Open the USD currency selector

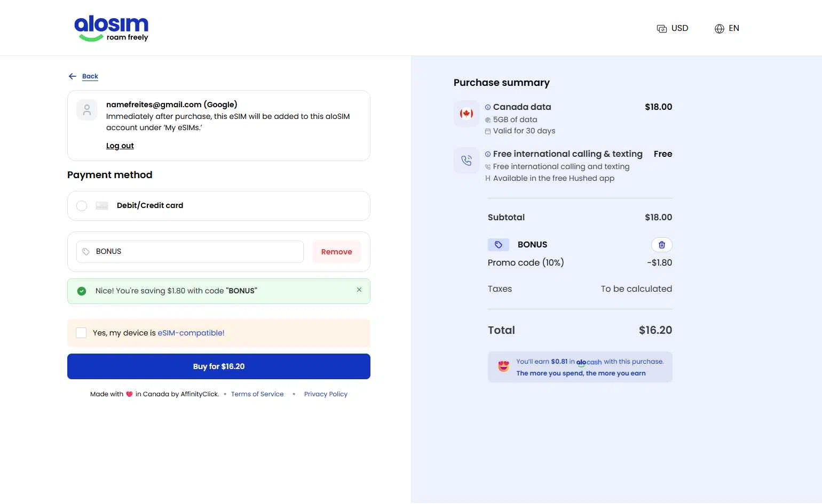pos(673,28)
